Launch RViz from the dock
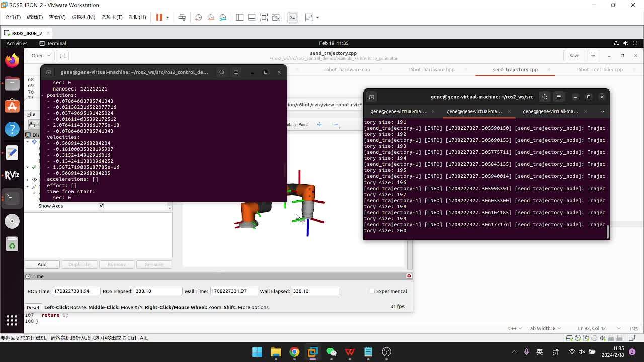The width and height of the screenshot is (644, 362). click(12, 175)
